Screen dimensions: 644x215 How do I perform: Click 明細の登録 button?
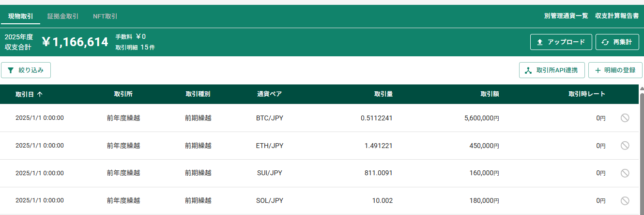pos(615,70)
